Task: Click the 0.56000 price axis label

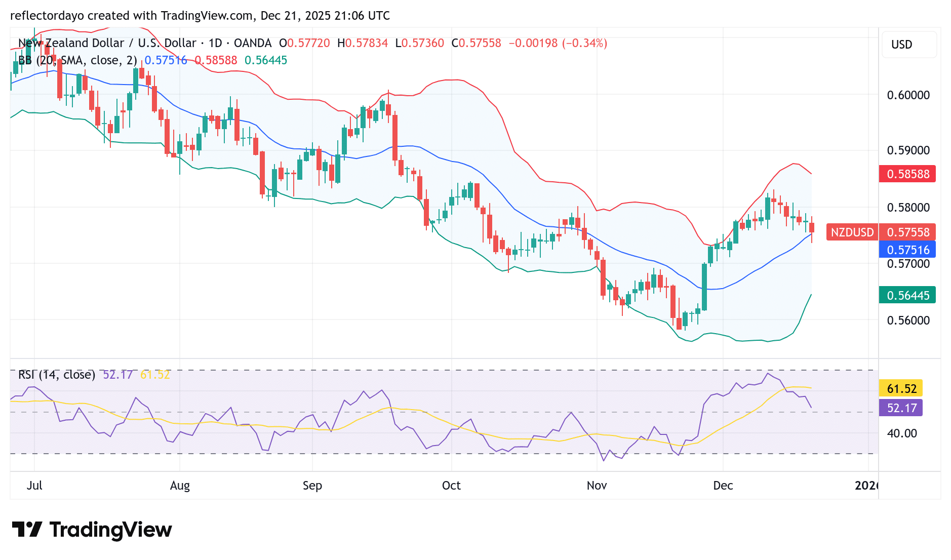Action: pos(908,321)
